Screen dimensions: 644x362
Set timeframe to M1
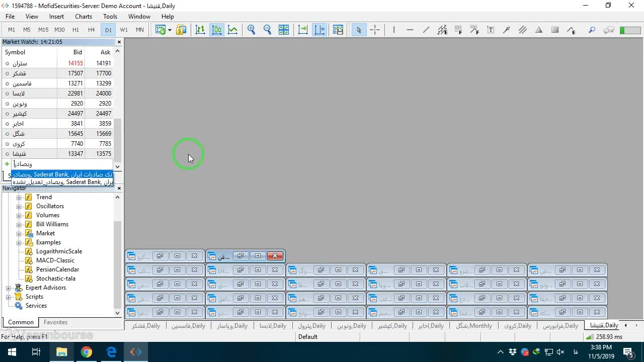[x=12, y=30]
